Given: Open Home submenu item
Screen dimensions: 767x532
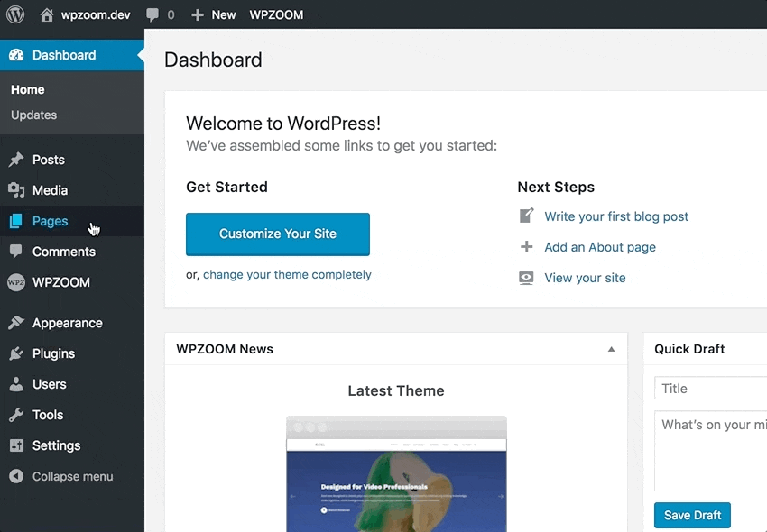Looking at the screenshot, I should [x=28, y=89].
